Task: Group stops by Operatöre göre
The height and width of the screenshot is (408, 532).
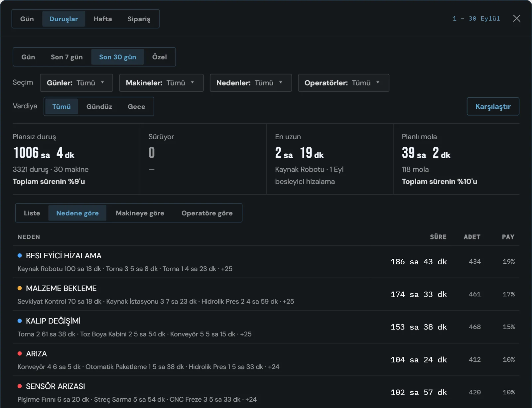Action: pyautogui.click(x=207, y=213)
